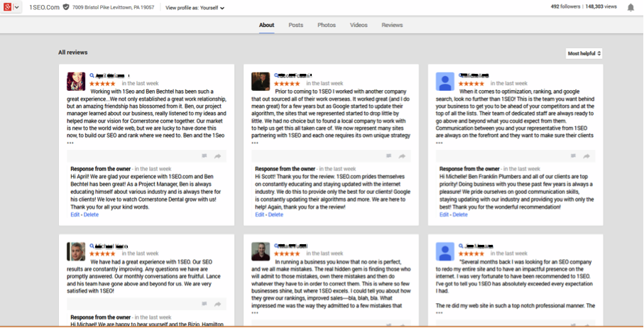Delete the owner response to Michelle

pos(460,214)
